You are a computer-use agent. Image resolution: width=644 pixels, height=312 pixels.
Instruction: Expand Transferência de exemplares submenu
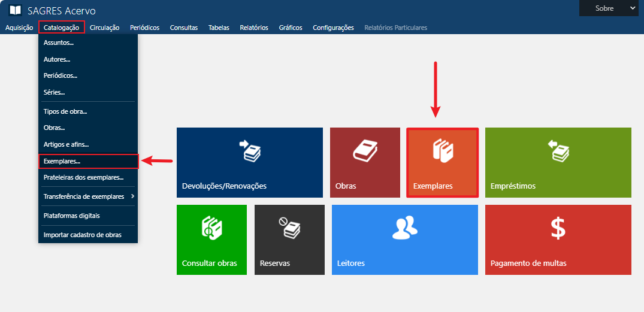point(89,196)
